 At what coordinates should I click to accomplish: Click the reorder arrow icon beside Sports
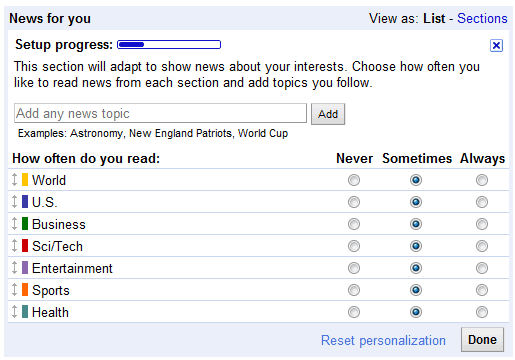pyautogui.click(x=14, y=290)
